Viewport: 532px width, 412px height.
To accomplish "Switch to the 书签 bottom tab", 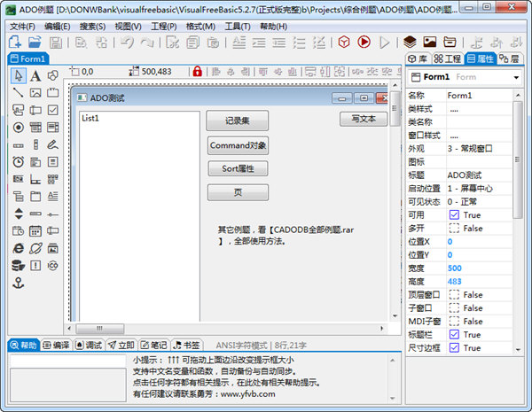I will coord(186,346).
